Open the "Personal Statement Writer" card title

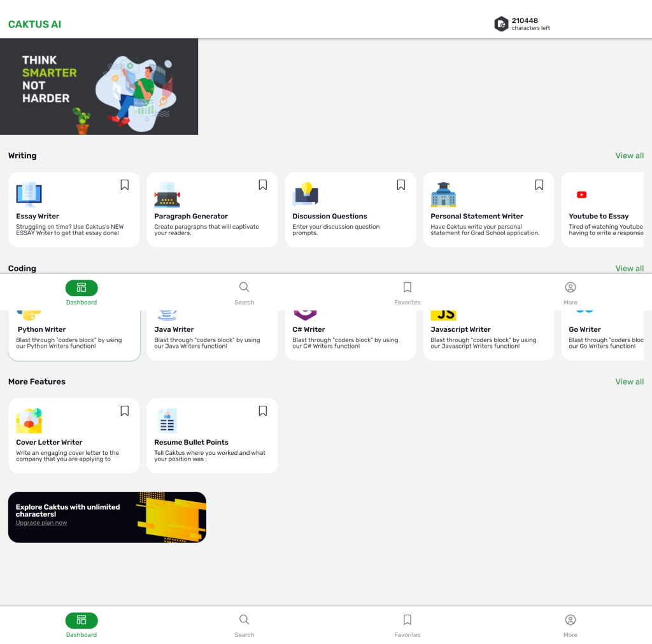point(477,217)
